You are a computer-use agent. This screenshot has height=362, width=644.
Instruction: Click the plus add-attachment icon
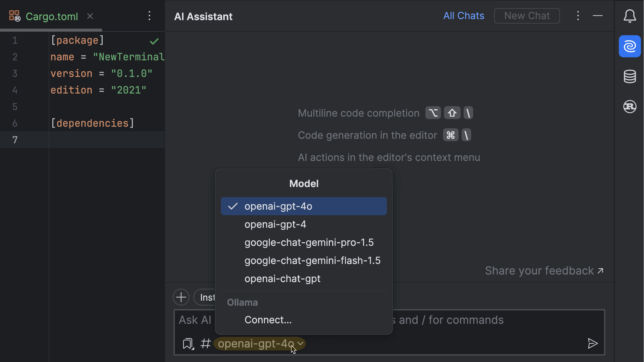point(181,297)
